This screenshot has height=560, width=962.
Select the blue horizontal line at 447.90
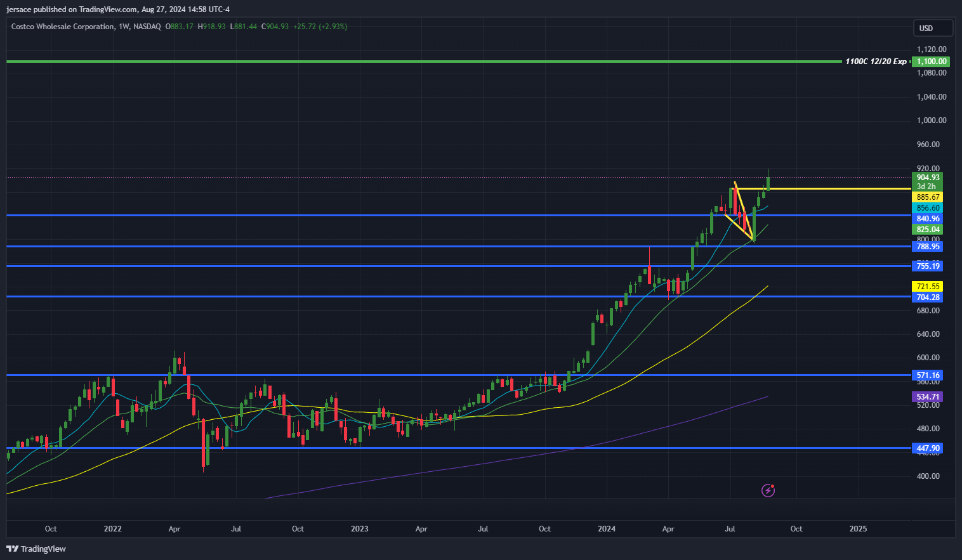pyautogui.click(x=458, y=448)
